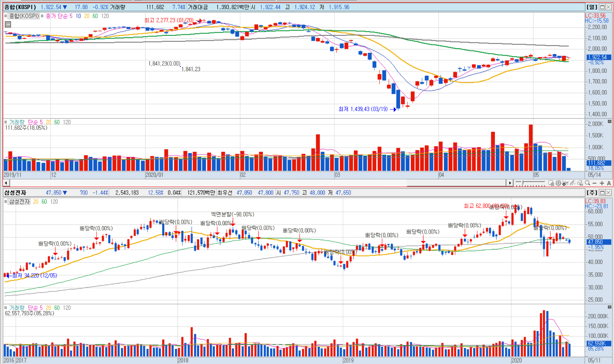Click the magnifier zoom icon in chart toolbar
This screenshot has height=364, width=614.
coord(587,183)
